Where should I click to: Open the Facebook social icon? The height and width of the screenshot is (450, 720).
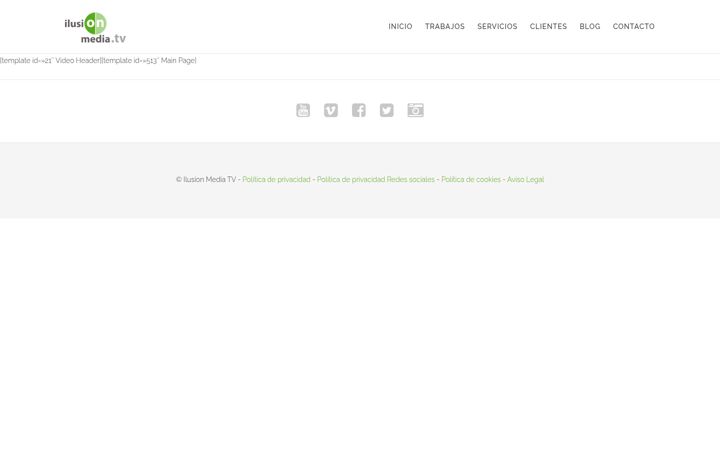point(359,110)
